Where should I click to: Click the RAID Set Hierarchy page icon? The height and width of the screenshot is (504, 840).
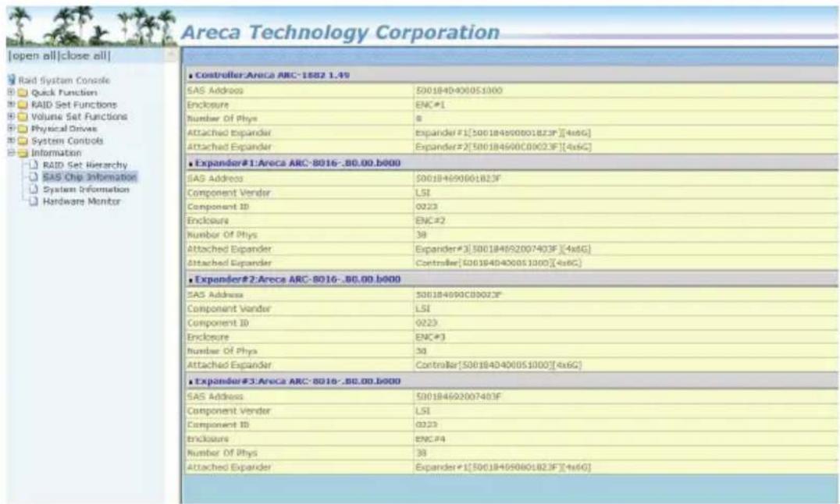34,165
